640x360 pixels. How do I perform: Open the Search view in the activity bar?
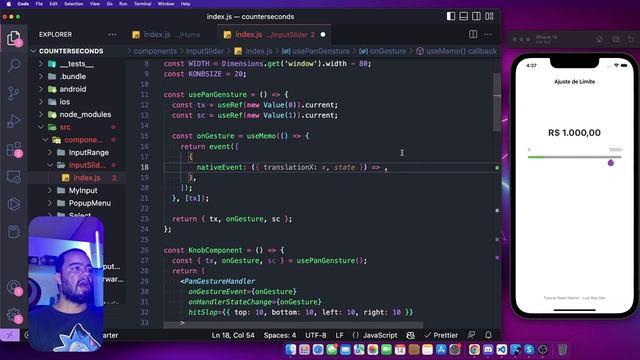tap(14, 65)
